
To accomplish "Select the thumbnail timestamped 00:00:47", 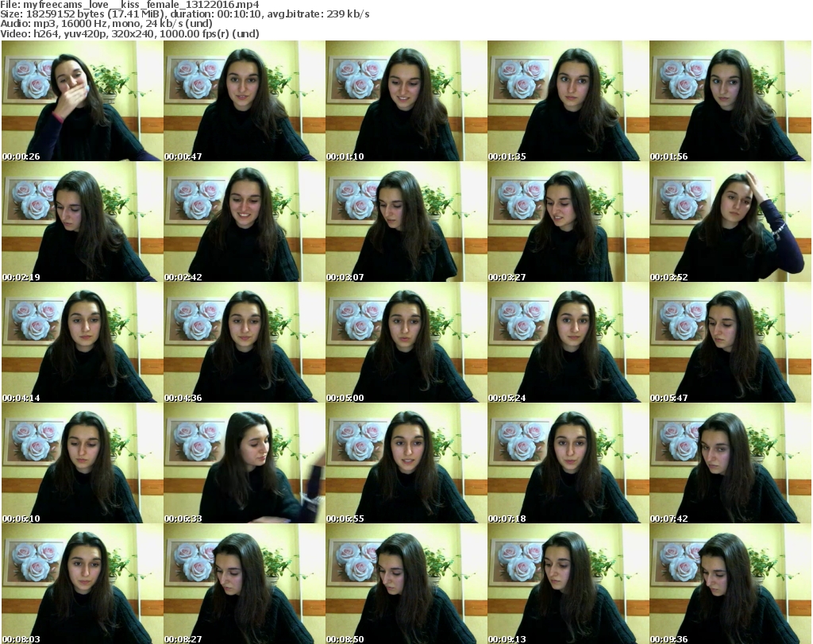I will click(x=245, y=101).
